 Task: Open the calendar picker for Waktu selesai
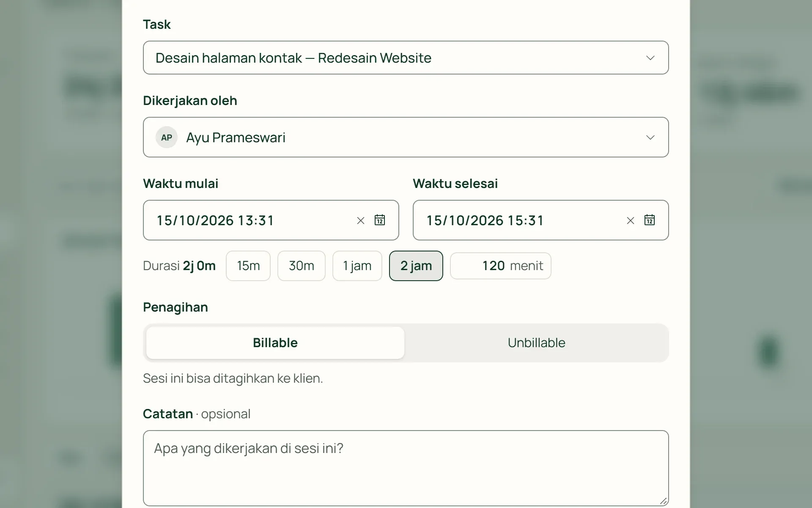(650, 220)
